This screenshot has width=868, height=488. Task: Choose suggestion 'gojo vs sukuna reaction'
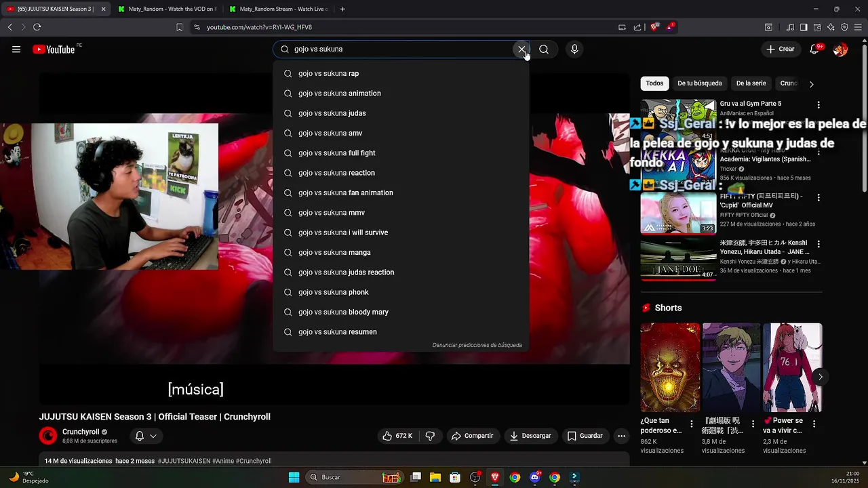click(x=401, y=173)
